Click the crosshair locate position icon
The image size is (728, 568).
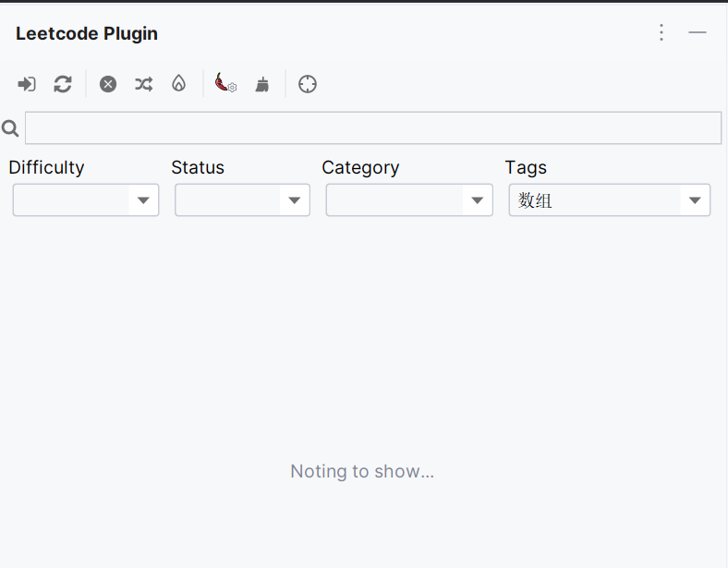pyautogui.click(x=308, y=84)
